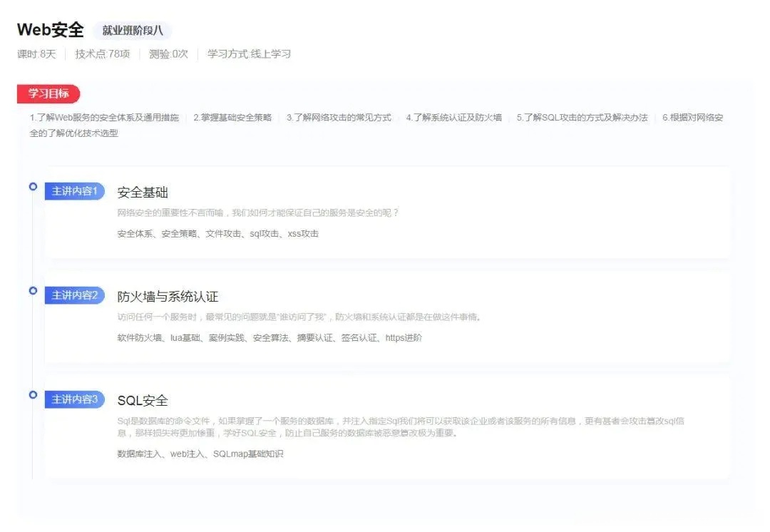Select the 主讲内容3 blue badge
Image resolution: width=770 pixels, height=532 pixels.
tap(76, 400)
